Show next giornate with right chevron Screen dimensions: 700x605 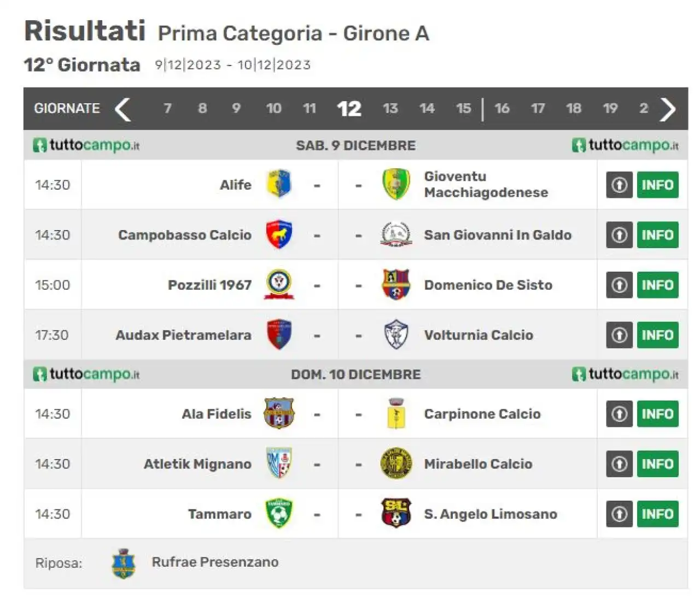click(x=668, y=109)
